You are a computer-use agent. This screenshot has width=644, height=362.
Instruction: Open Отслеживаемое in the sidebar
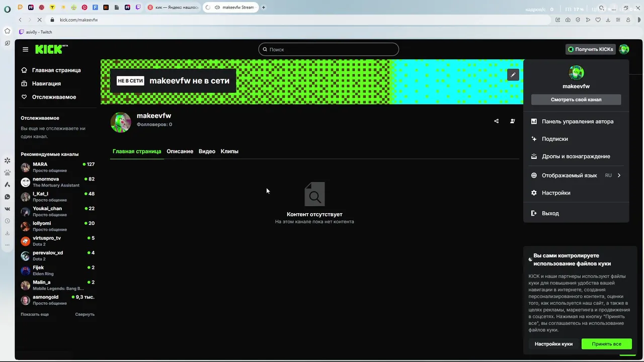click(x=54, y=97)
